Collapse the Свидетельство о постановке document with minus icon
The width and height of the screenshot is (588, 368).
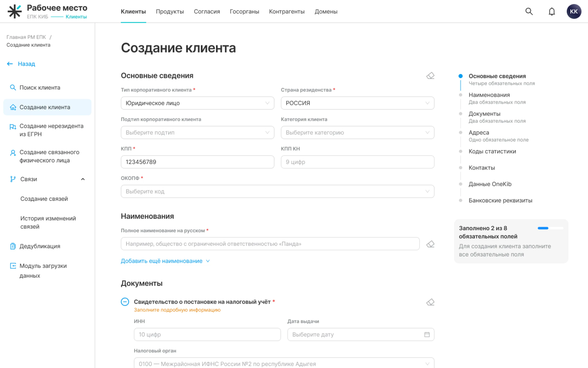click(125, 302)
